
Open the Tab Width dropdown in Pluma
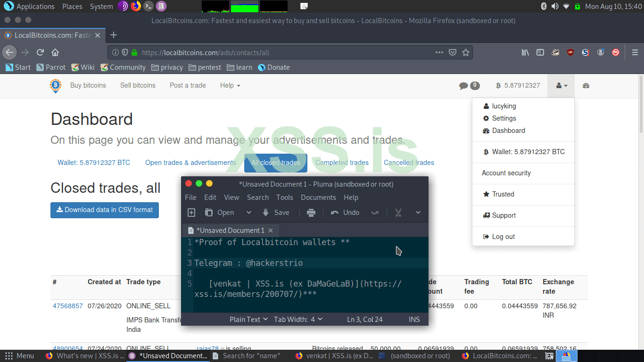pyautogui.click(x=297, y=319)
